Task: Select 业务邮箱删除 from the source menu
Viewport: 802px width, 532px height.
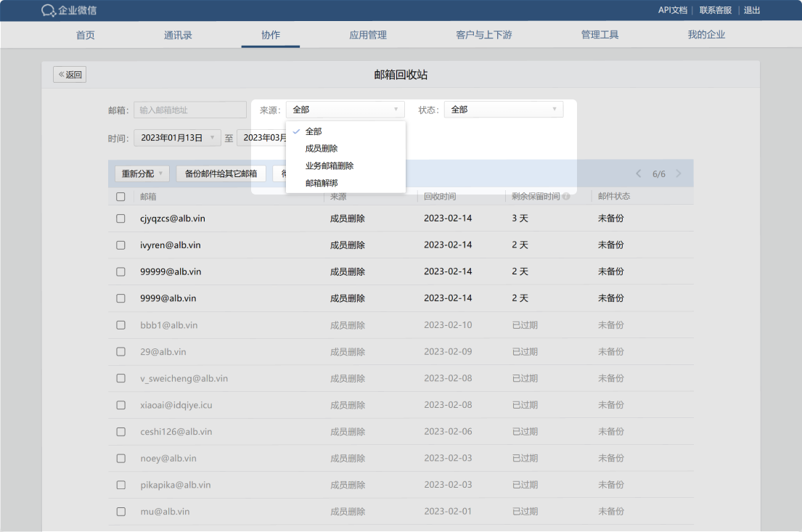Action: point(330,165)
